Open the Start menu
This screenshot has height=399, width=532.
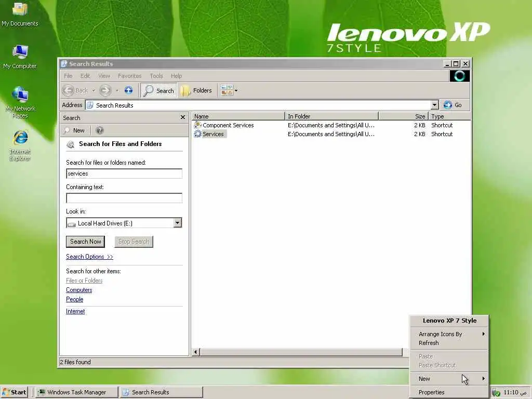click(14, 392)
